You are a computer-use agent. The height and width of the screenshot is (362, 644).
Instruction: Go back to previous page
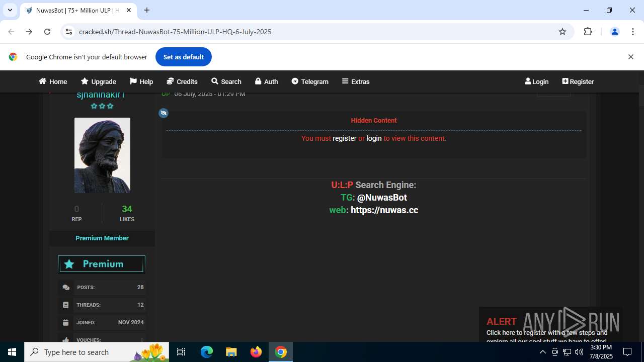pyautogui.click(x=11, y=32)
